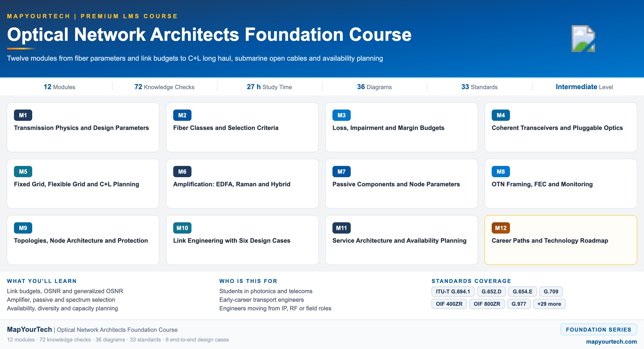Select the 72 Knowledge Checks stat

tap(164, 87)
